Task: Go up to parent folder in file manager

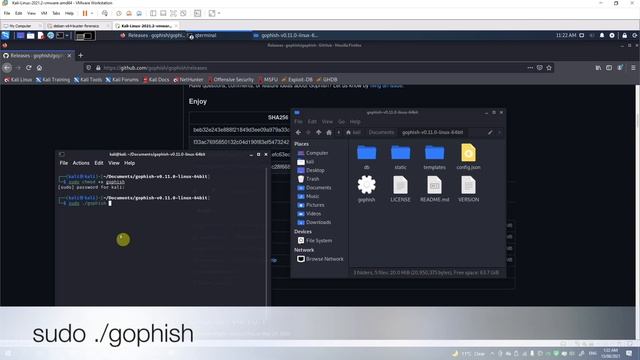Action: click(x=318, y=132)
